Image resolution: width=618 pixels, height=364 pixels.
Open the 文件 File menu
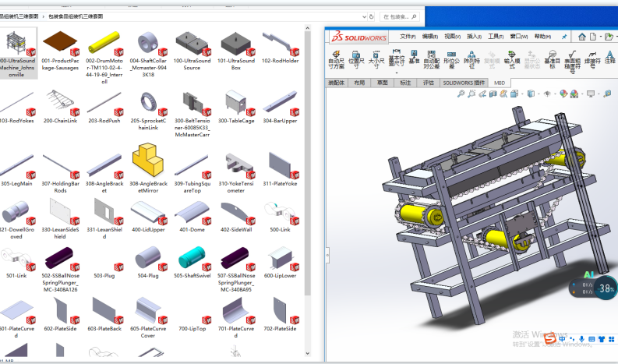[x=408, y=37]
